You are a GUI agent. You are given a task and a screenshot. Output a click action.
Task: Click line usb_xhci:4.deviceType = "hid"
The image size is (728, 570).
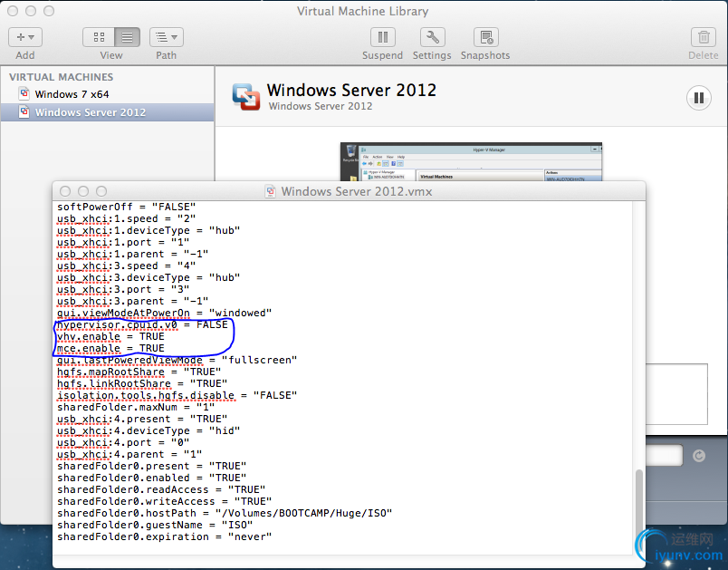(148, 431)
